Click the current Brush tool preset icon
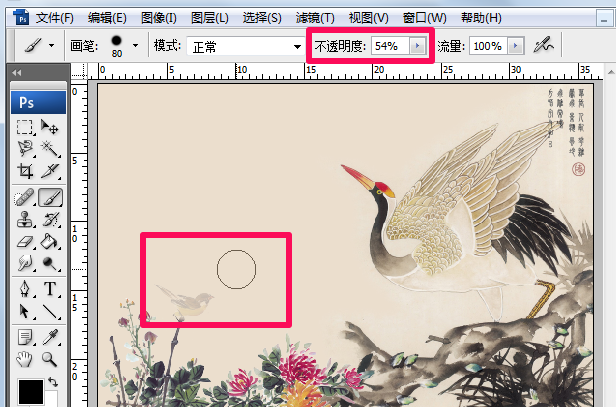The height and width of the screenshot is (407, 616). tap(34, 46)
